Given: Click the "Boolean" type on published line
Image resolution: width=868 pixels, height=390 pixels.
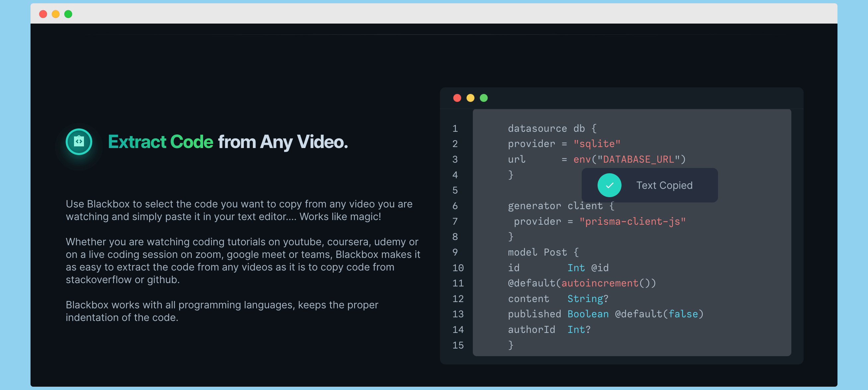Looking at the screenshot, I should click(588, 314).
